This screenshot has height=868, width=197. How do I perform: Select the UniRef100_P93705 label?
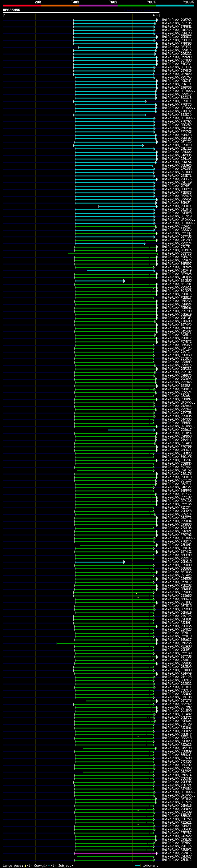tap(177, 78)
